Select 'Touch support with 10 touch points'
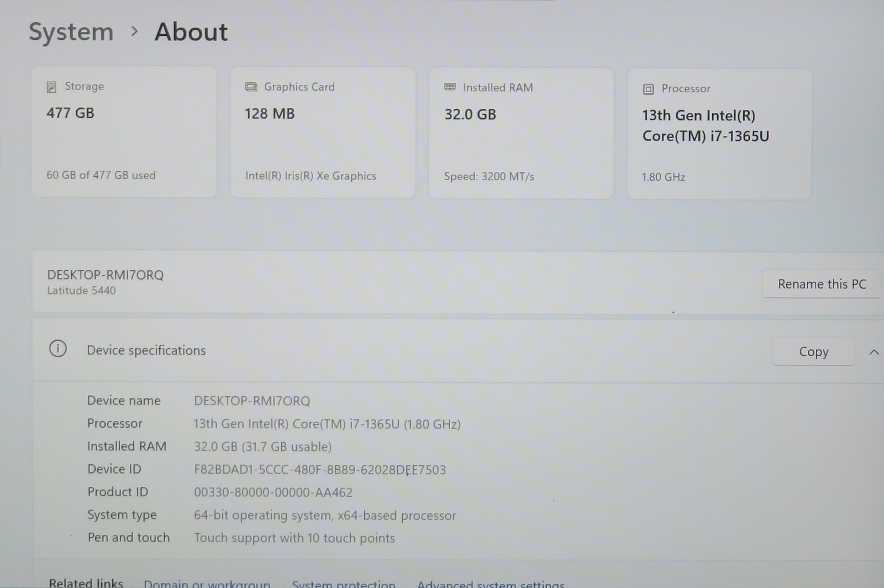The image size is (884, 588). tap(294, 538)
